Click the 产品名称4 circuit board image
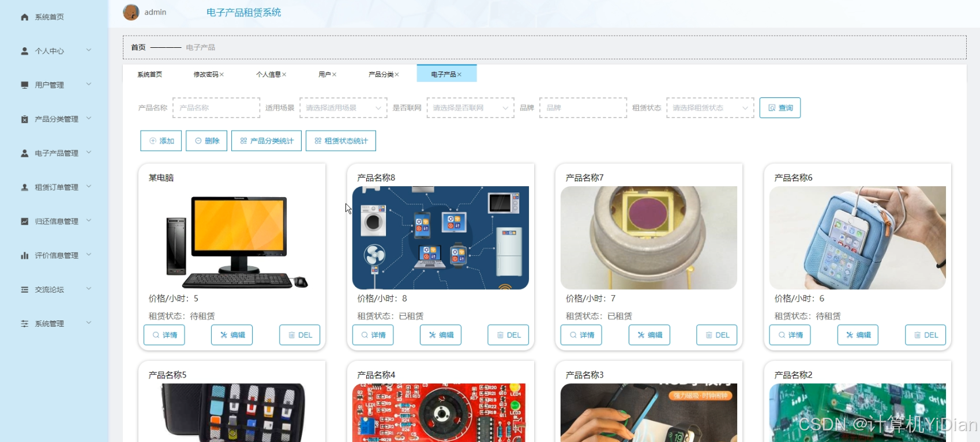This screenshot has width=980, height=442. click(441, 413)
